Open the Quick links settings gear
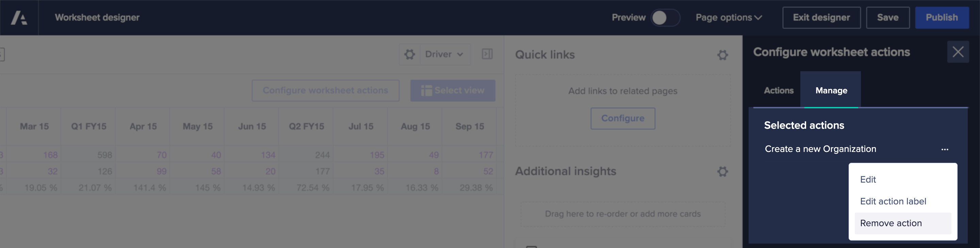 (722, 55)
